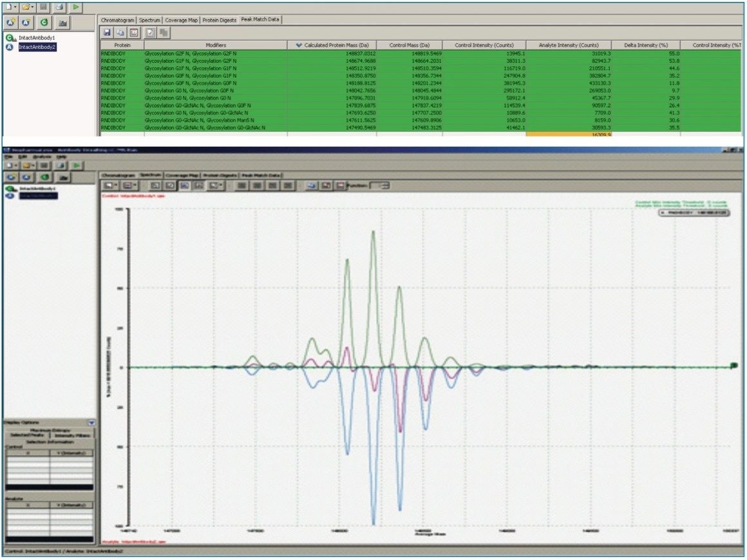Image resolution: width=747 pixels, height=560 pixels.
Task: Click Open folder icon in lower window toolbar
Action: (26, 165)
